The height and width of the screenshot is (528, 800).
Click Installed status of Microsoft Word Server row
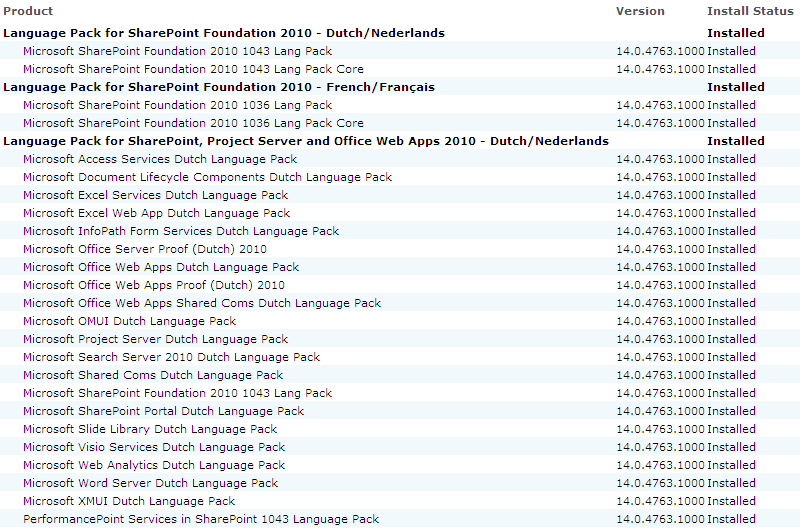731,483
